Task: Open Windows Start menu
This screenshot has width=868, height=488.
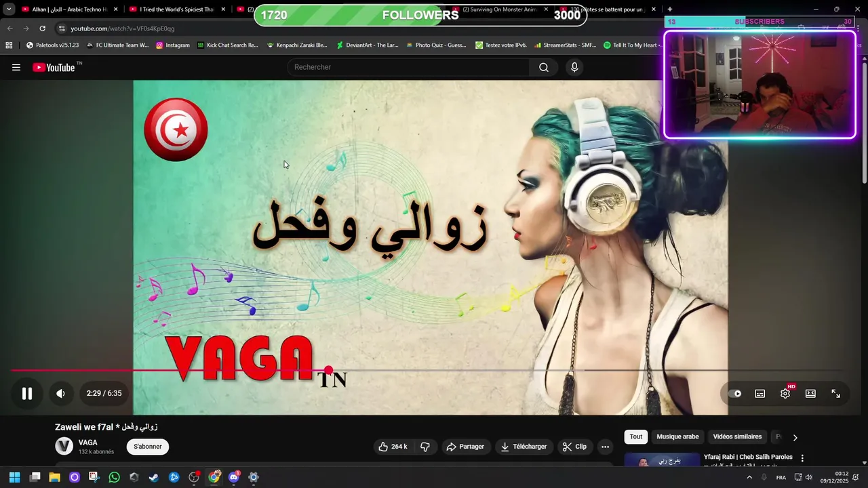Action: 14,477
